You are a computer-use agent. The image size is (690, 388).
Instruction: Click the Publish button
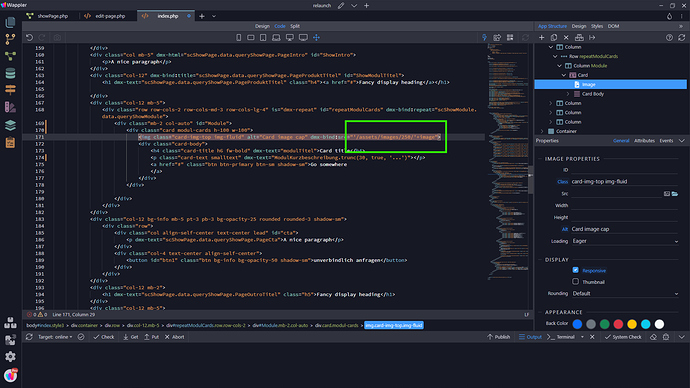pos(498,337)
